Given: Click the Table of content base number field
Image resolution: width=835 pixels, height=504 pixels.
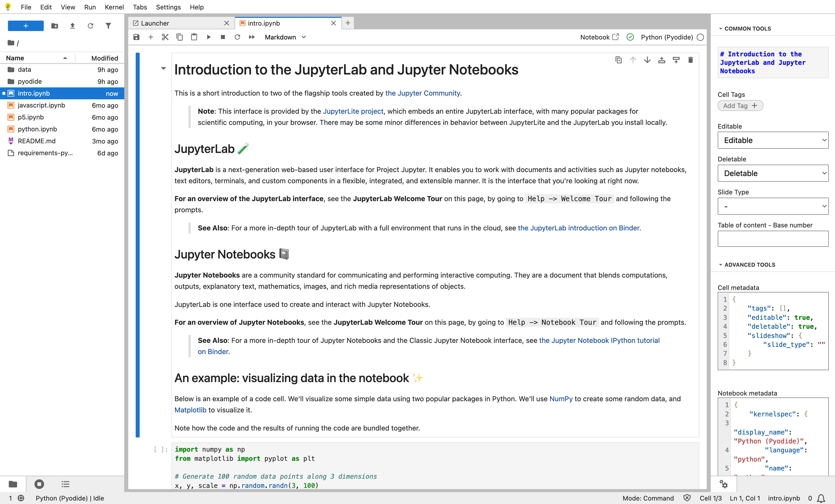Looking at the screenshot, I should [773, 239].
